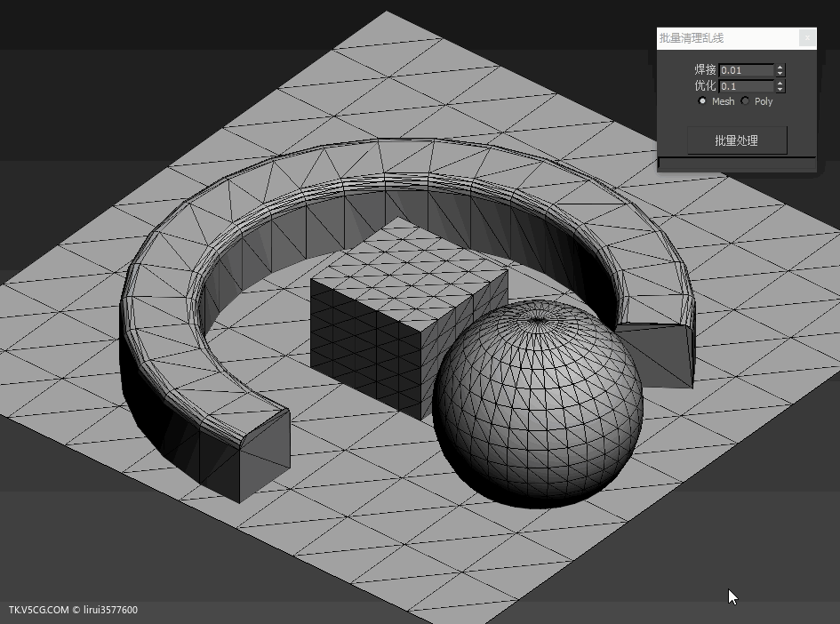Increase the 优化 optimize value with up arrow
The image size is (840, 624).
point(780,83)
